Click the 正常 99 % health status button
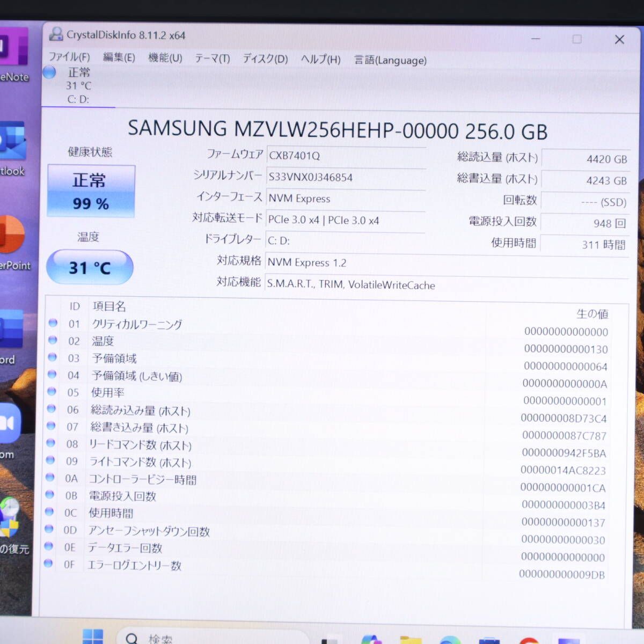Screen dimensions: 644x644 point(91,191)
